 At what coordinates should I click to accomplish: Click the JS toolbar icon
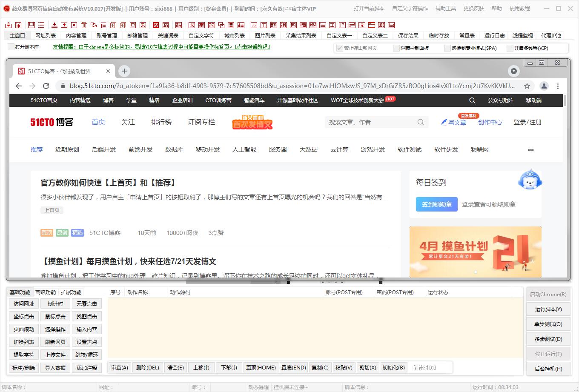(254, 25)
